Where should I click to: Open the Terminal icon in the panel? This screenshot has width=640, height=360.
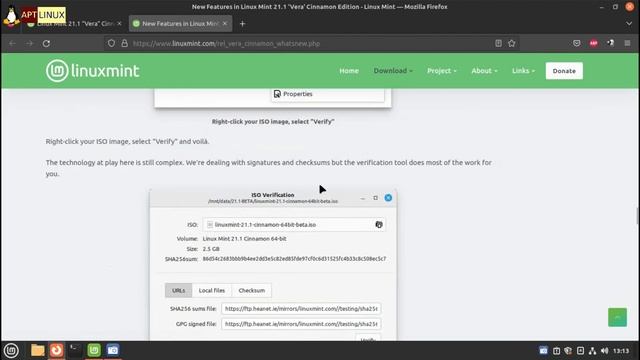75,350
